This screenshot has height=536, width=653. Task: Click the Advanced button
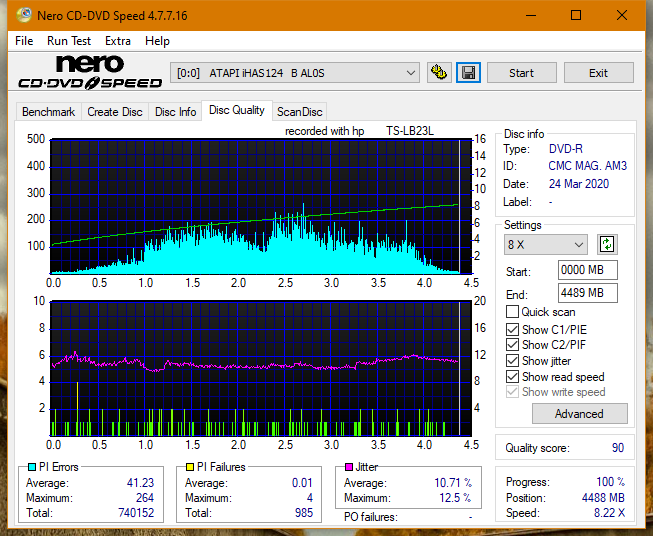tap(579, 414)
